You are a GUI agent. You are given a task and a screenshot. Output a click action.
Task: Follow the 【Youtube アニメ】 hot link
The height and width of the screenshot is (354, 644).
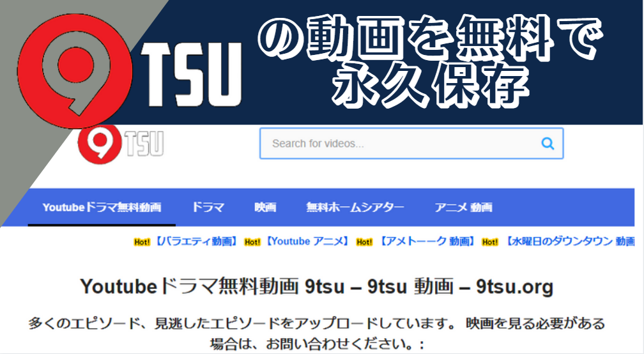pos(307,242)
